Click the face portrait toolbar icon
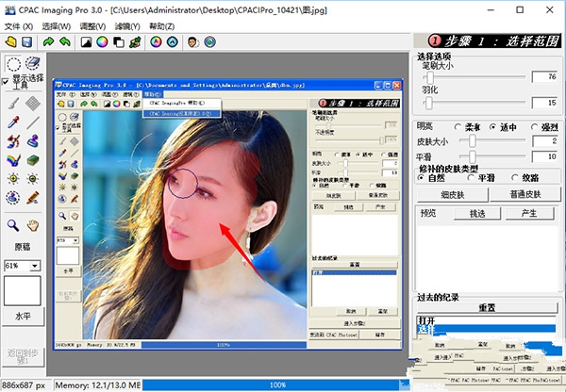The width and height of the screenshot is (566, 392). tap(193, 42)
